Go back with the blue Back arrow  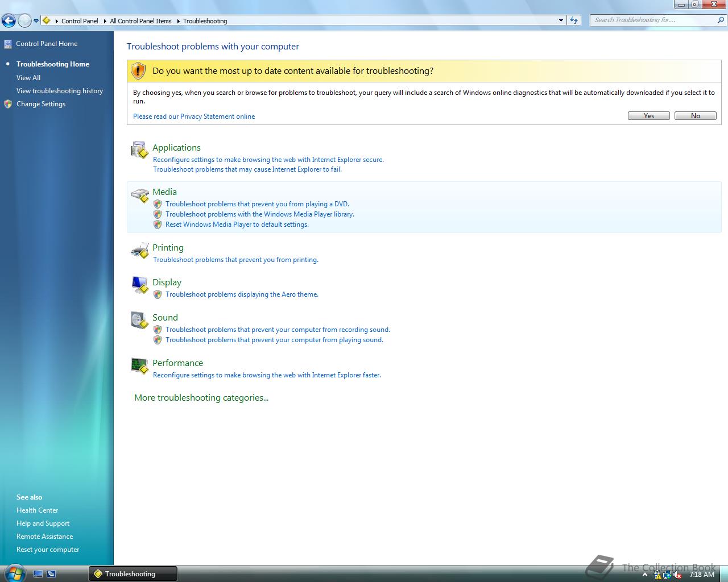pos(9,21)
